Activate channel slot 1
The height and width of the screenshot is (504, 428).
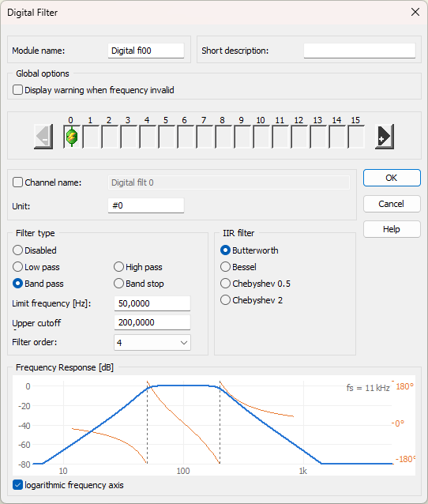[x=91, y=137]
